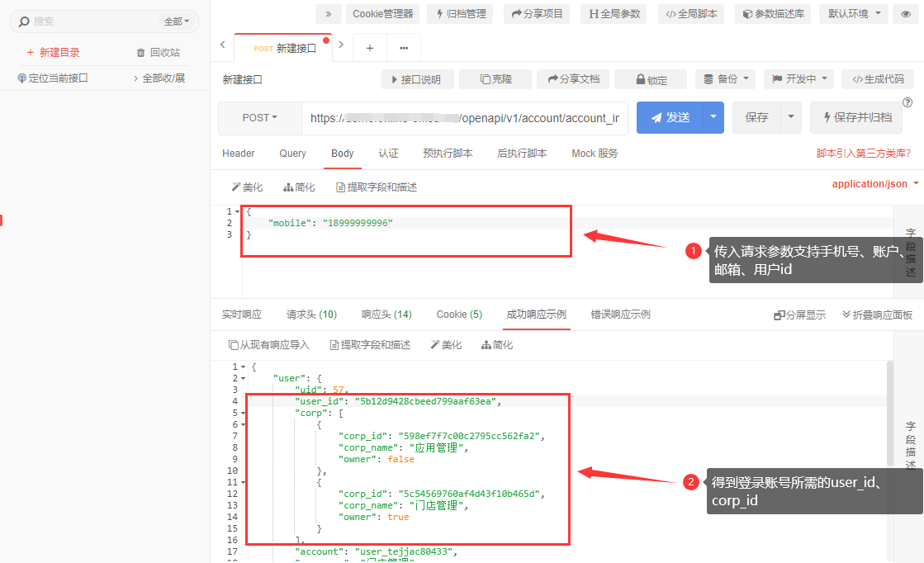Open the 回收站 recycle bin
The height and width of the screenshot is (563, 924).
point(158,52)
